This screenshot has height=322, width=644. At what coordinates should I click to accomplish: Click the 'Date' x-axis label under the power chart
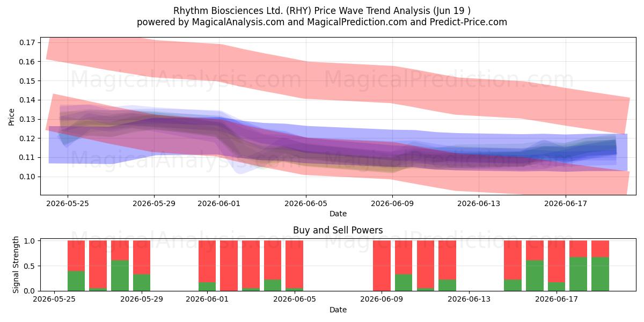(x=338, y=310)
